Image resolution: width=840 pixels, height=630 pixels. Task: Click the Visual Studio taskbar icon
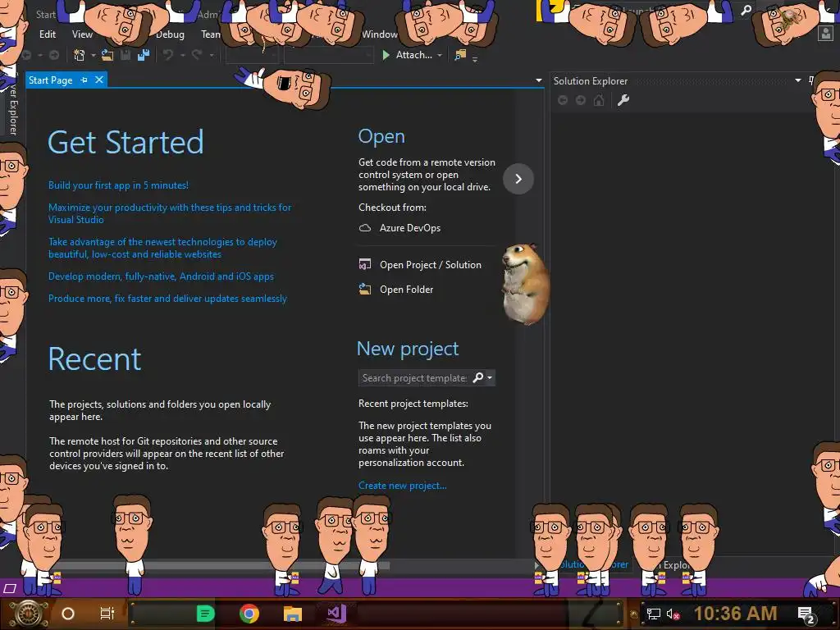[x=336, y=613]
